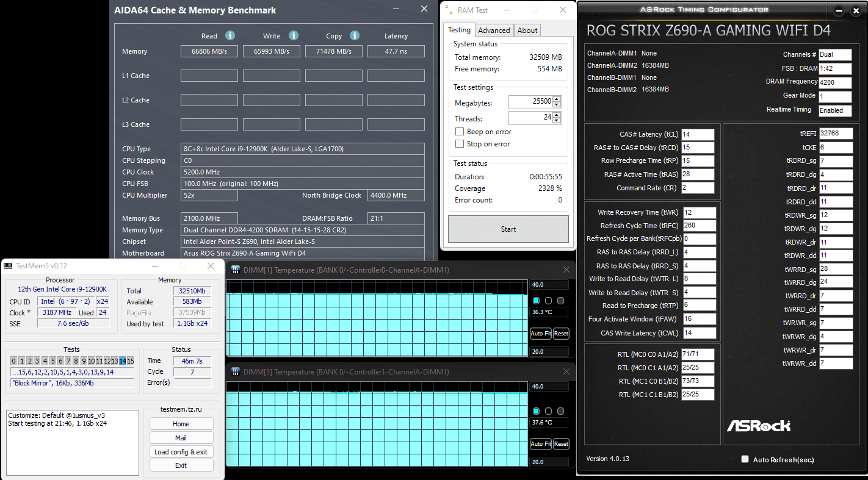Click the tREFI value field showing 32768

coord(836,134)
